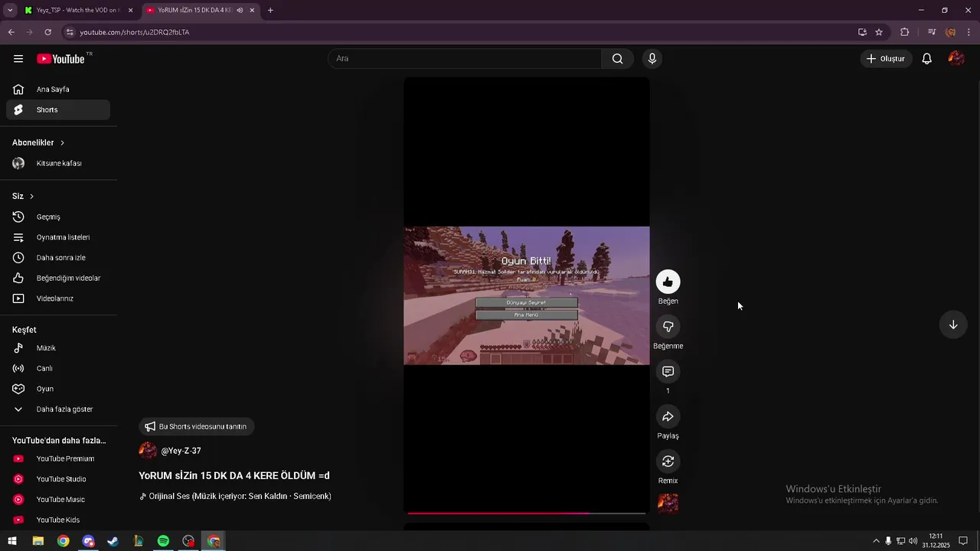Open @Yey-Z-37 channel handle
This screenshot has width=980, height=551.
(181, 451)
